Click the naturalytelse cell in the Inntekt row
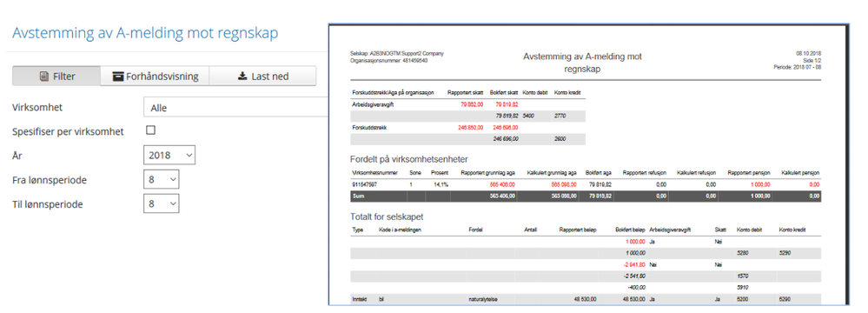The height and width of the screenshot is (313, 868). [x=483, y=299]
